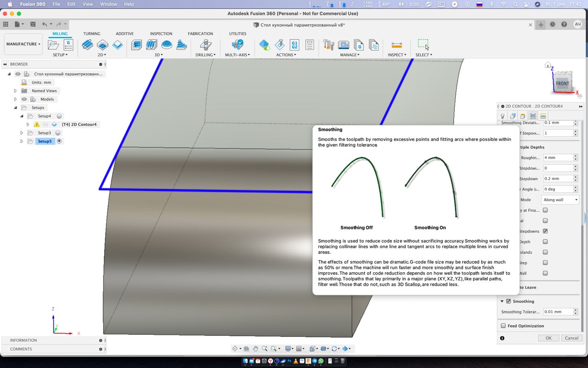The height and width of the screenshot is (368, 588).
Task: Click the Select window tool icon
Action: (x=424, y=45)
